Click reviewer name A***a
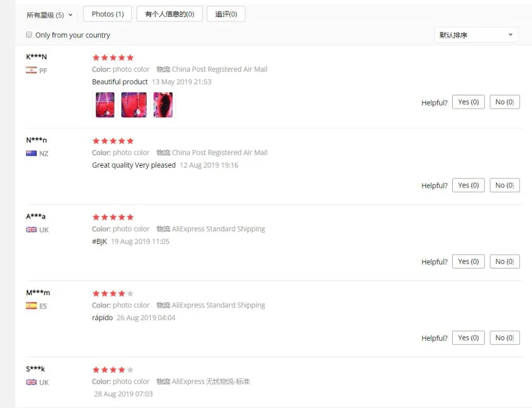The height and width of the screenshot is (408, 532). (x=36, y=216)
